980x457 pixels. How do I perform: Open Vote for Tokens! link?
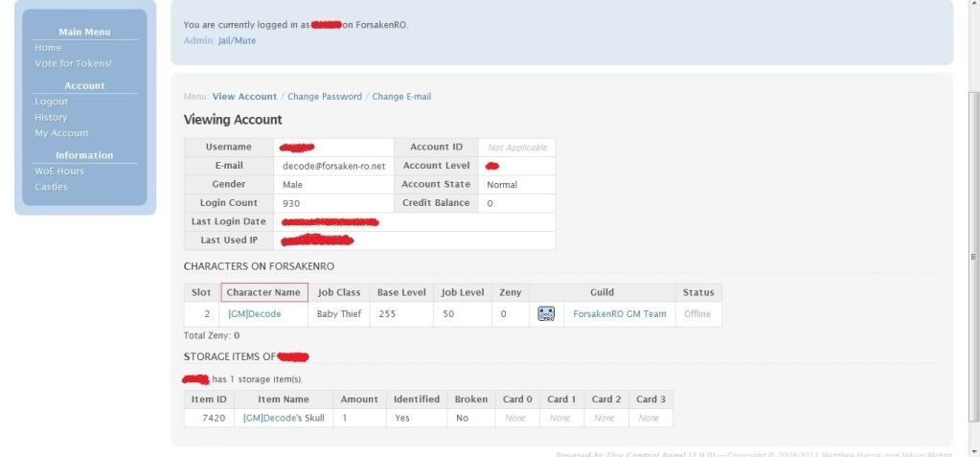tap(74, 63)
